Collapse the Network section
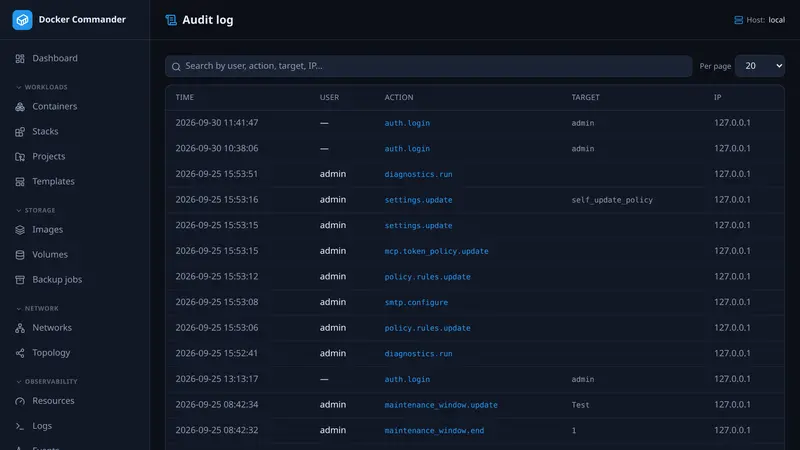This screenshot has width=800, height=450. pyautogui.click(x=37, y=309)
